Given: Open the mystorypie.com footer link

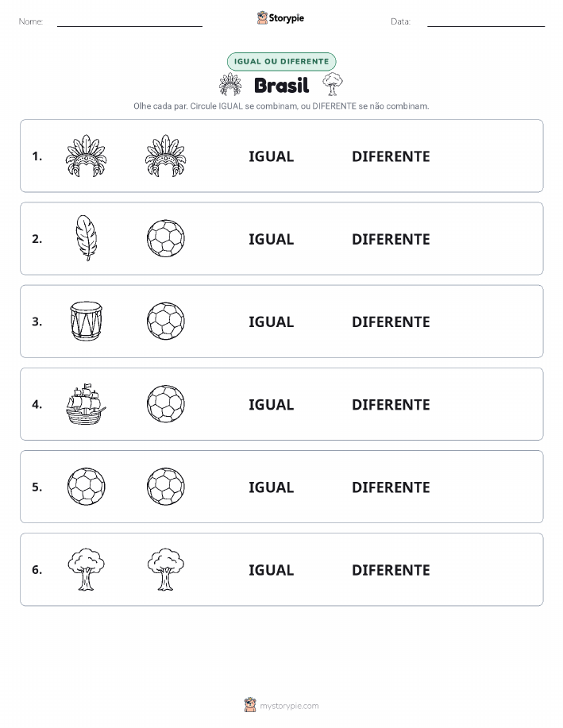Looking at the screenshot, I should tap(281, 705).
